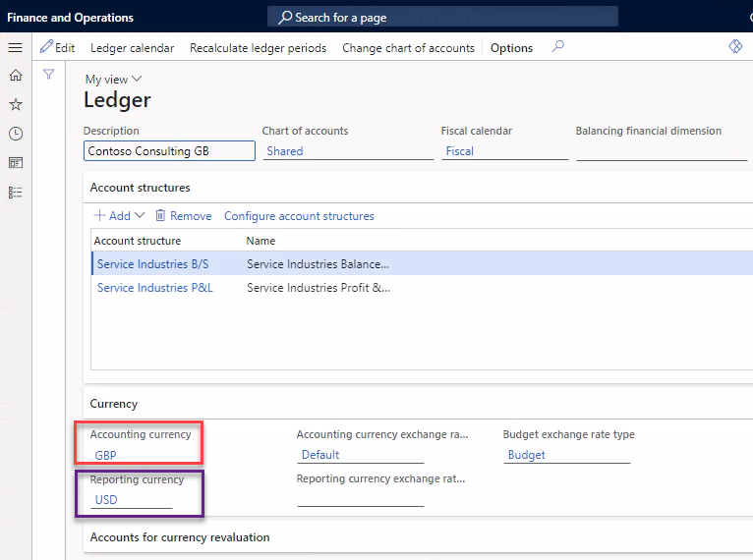Go to Home in left sidebar
Viewport: 753px width, 560px height.
(15, 75)
